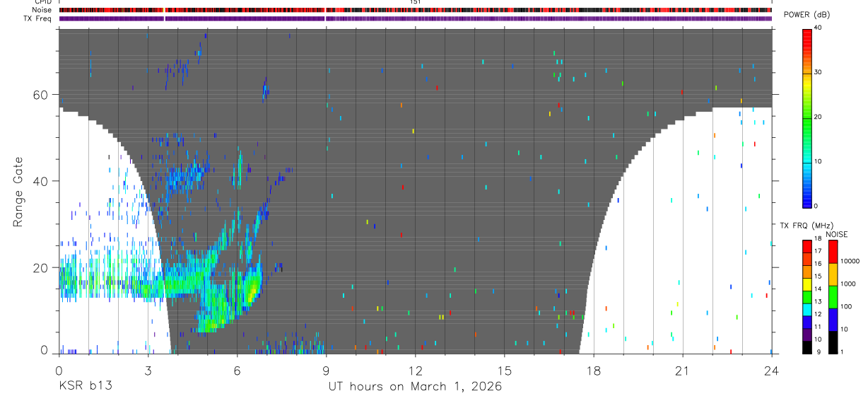
Task: Click the "40" tick on the Range Gate axis
Action: (x=40, y=181)
